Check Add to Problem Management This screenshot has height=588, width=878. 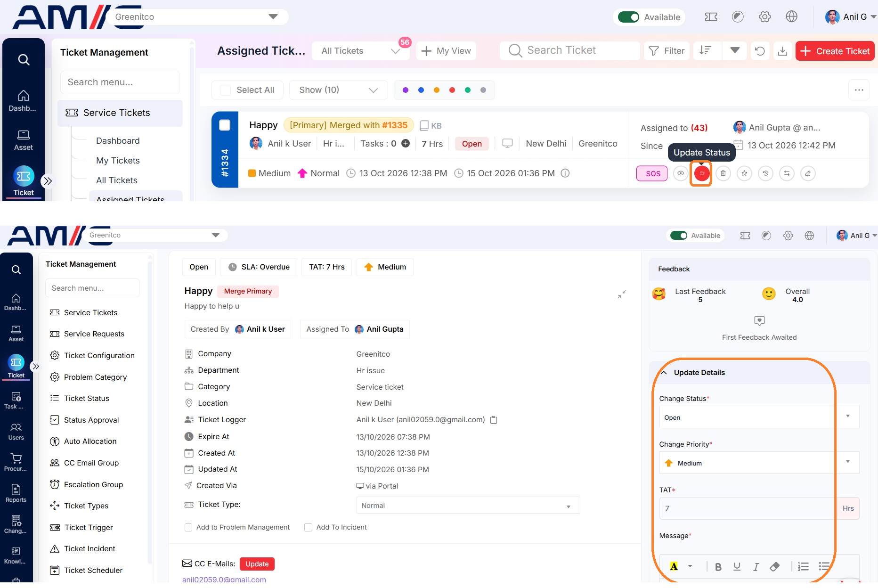(188, 527)
